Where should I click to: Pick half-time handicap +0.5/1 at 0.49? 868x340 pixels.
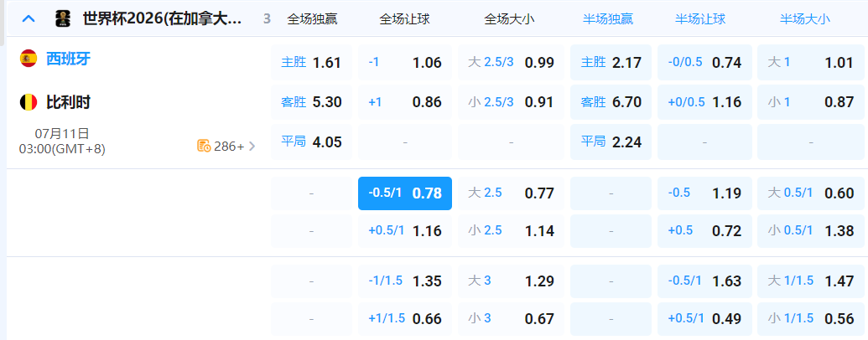pyautogui.click(x=704, y=319)
